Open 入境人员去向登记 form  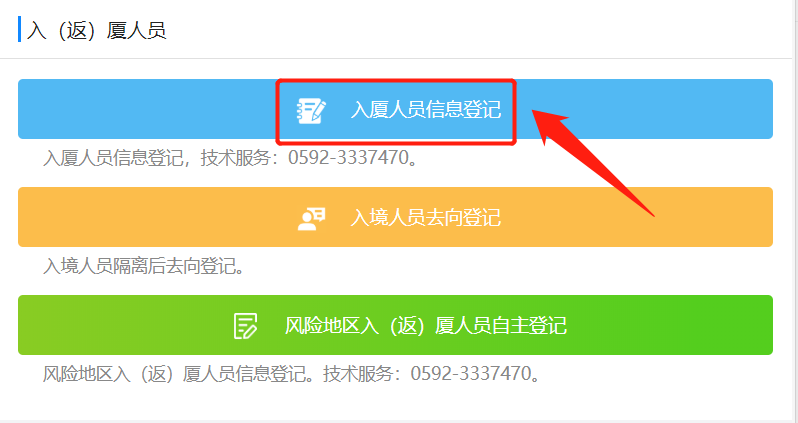click(x=395, y=217)
